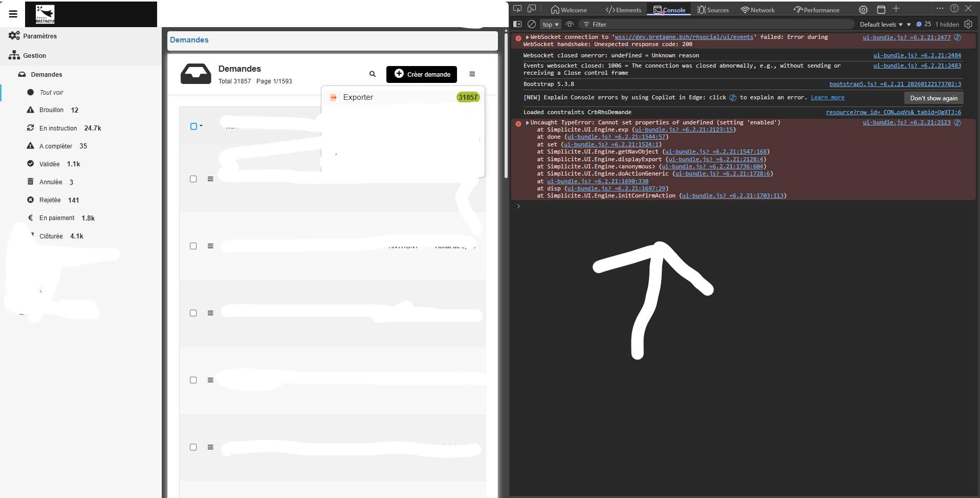Check the first list row checkbox

pyautogui.click(x=193, y=179)
